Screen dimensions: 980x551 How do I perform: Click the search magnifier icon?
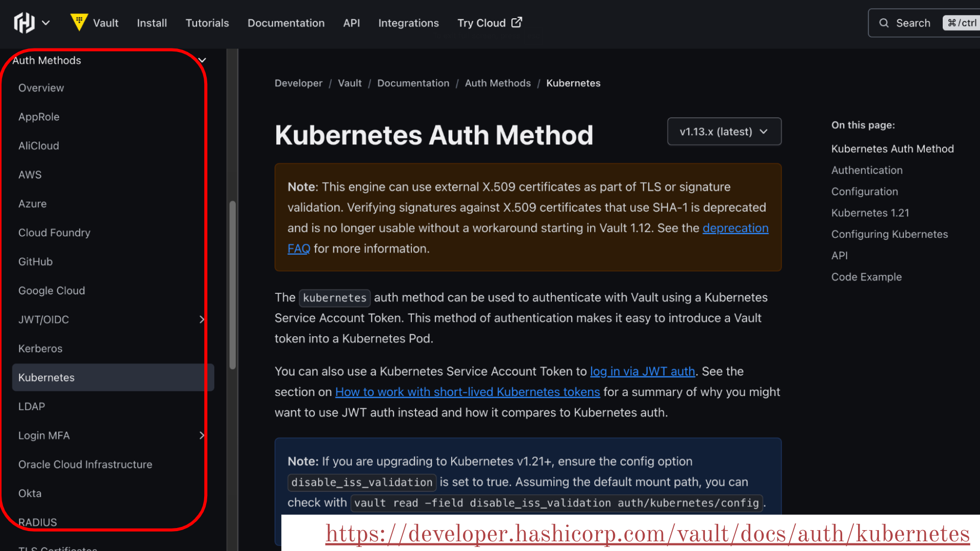pyautogui.click(x=884, y=23)
